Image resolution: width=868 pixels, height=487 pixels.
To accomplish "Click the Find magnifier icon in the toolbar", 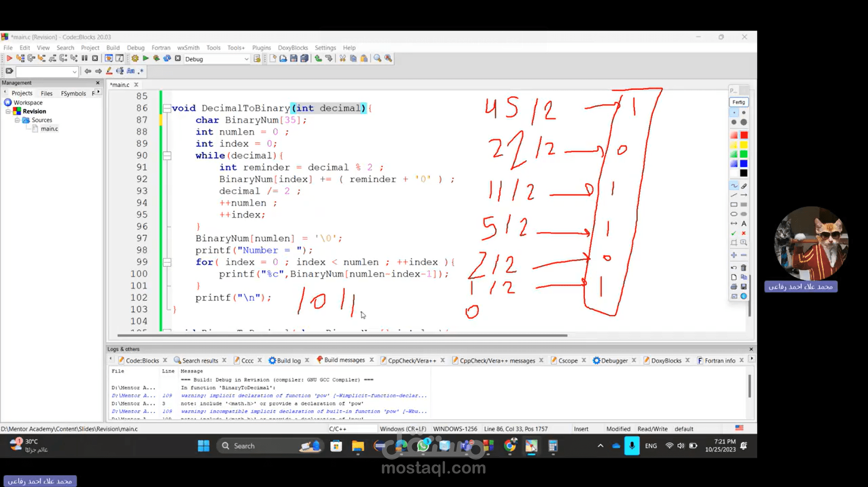I will [x=377, y=59].
